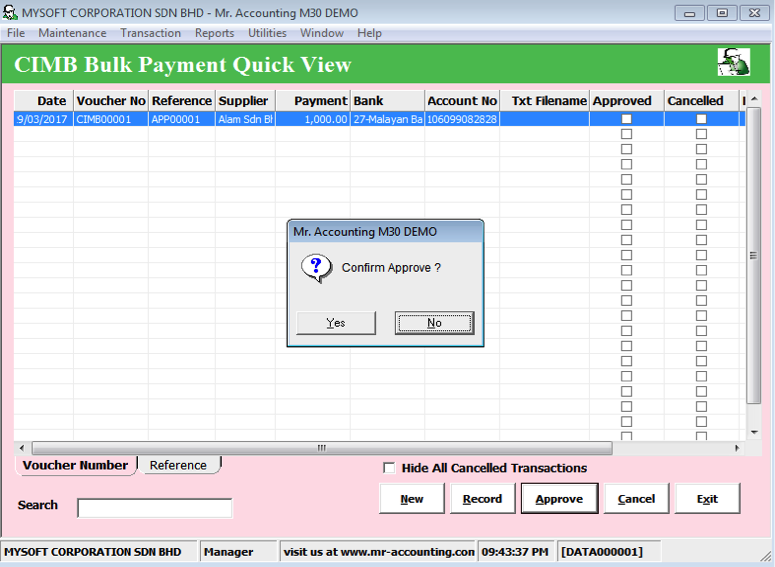775x567 pixels.
Task: Select the 27-Malayan Ba bank cell
Action: (x=388, y=119)
